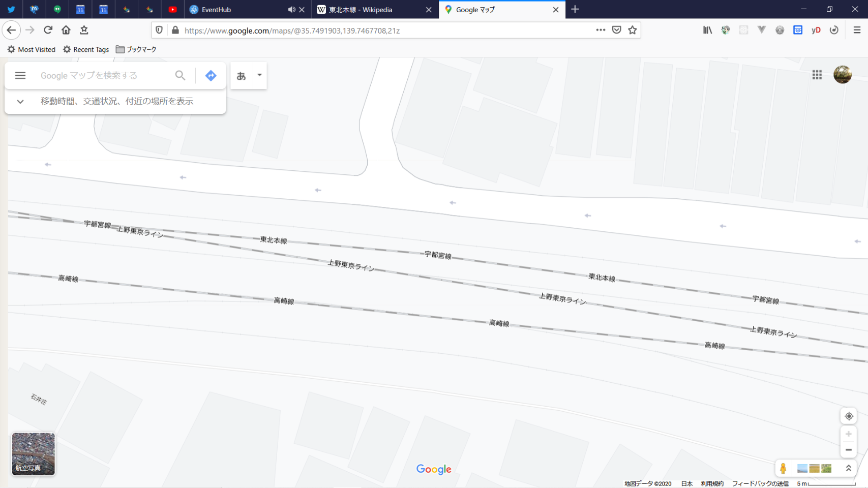The height and width of the screenshot is (488, 868).
Task: Click the search magnifier icon in Maps
Action: (x=180, y=75)
